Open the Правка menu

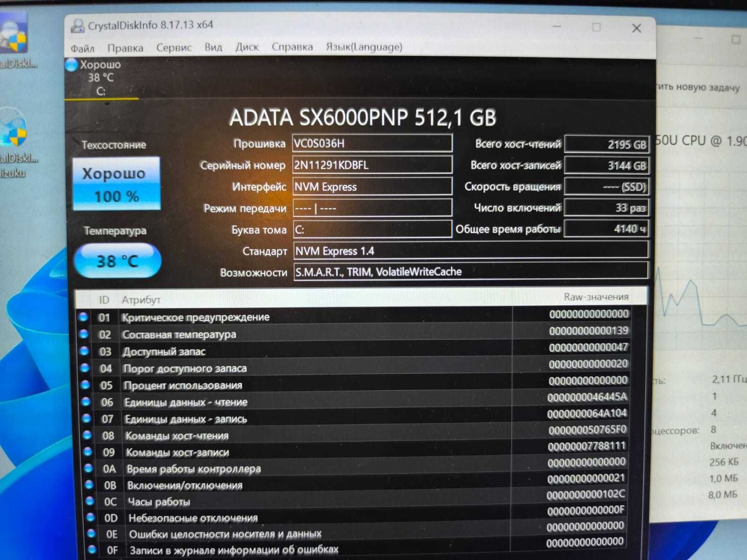tap(125, 48)
